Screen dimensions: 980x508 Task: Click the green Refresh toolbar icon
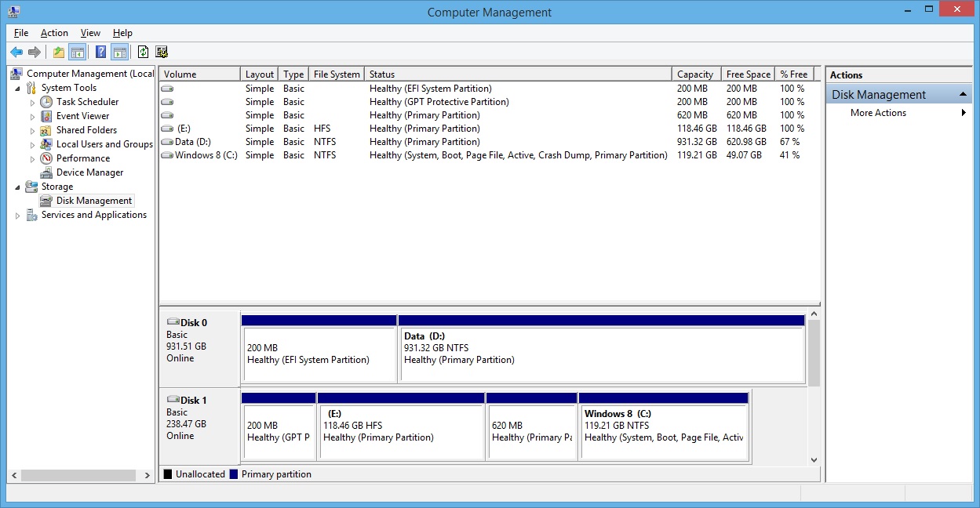tap(143, 53)
